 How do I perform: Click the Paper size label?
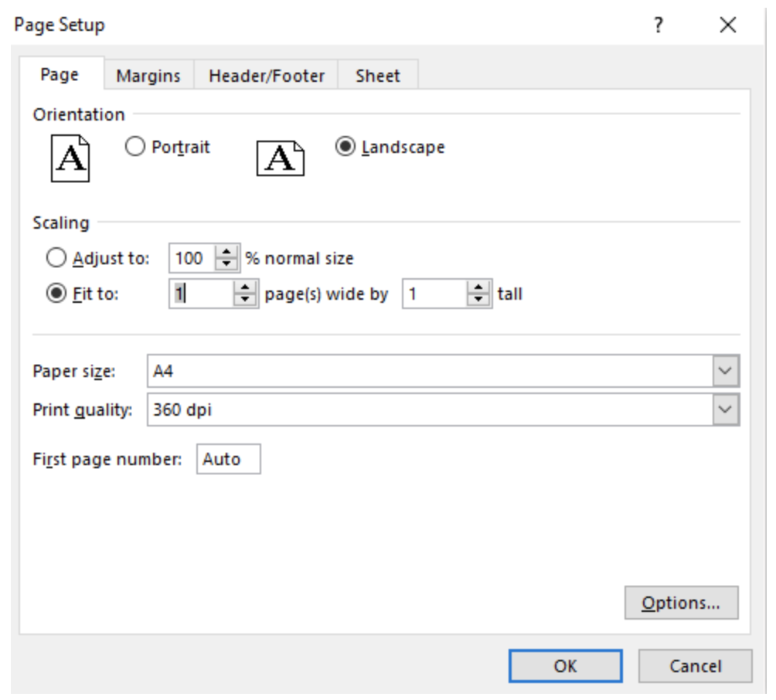[x=73, y=371]
